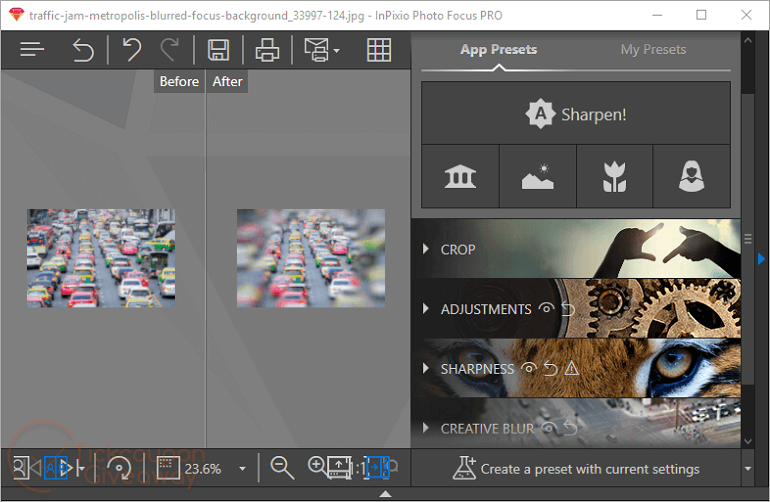Set zoom to 1:1 actual size

361,468
